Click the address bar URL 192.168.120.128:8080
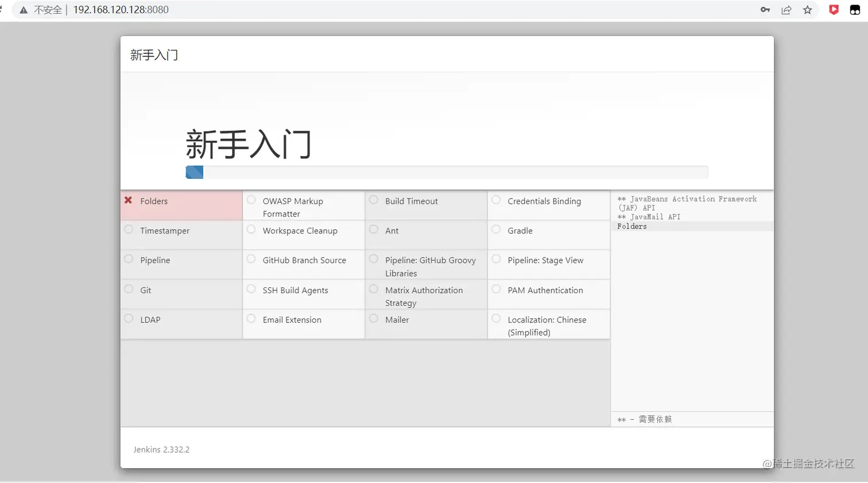Image resolution: width=868 pixels, height=483 pixels. [121, 10]
